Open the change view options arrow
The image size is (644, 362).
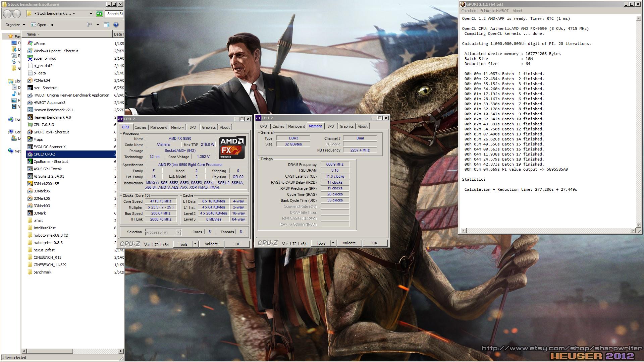[x=98, y=25]
